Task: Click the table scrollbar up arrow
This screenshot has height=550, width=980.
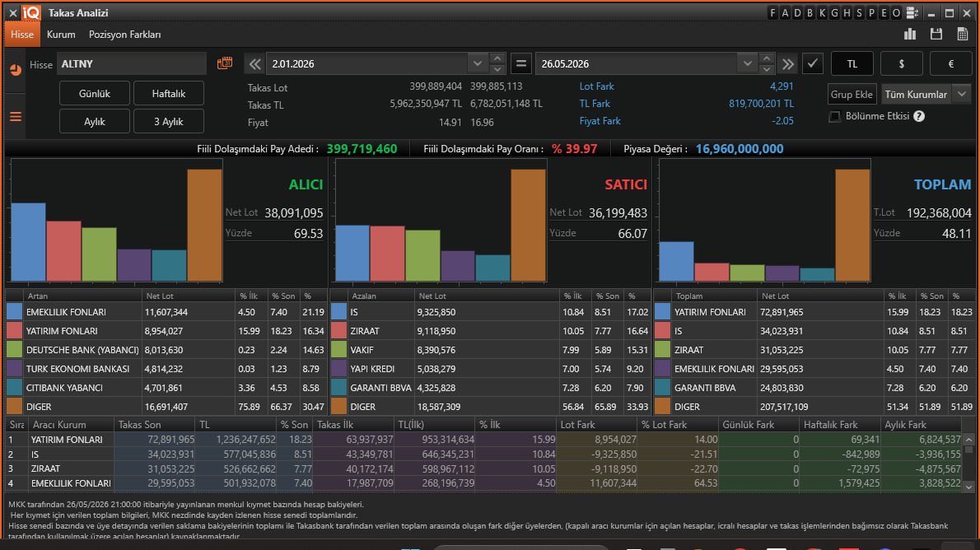Action: tap(968, 440)
